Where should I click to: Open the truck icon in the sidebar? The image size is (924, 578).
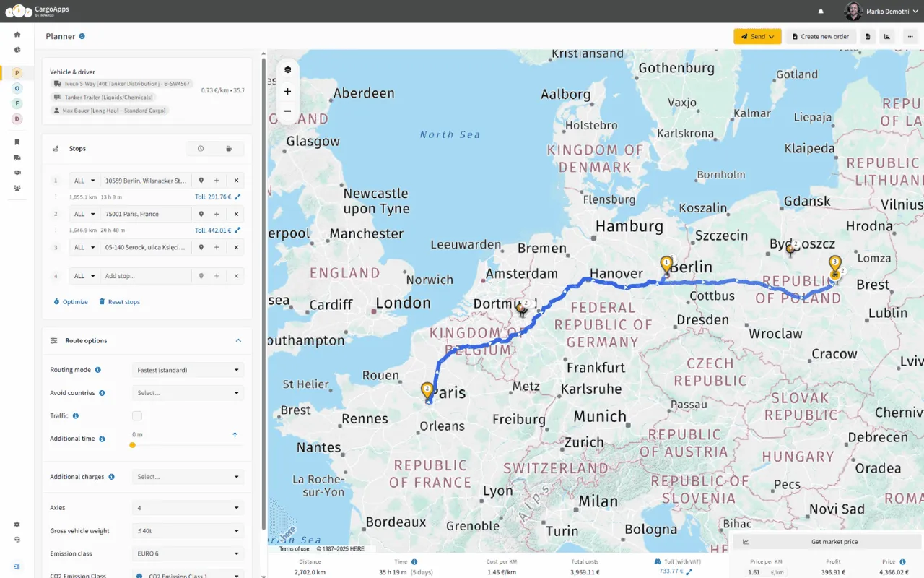(17, 157)
